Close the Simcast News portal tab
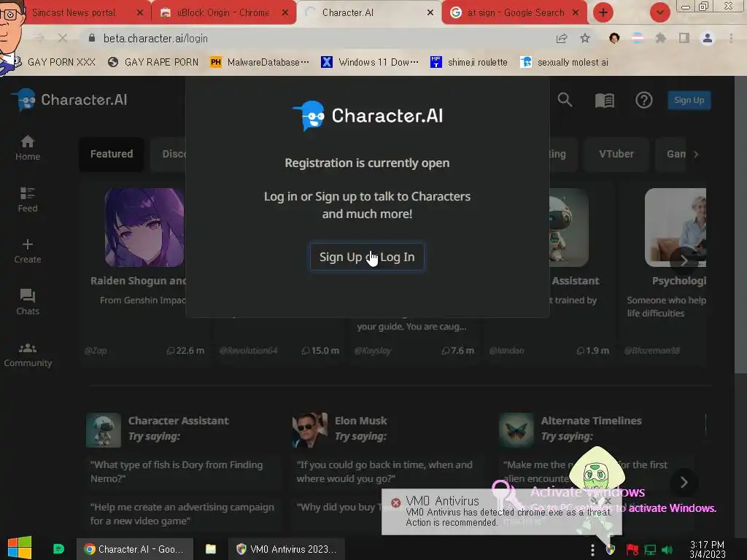747x560 pixels. pyautogui.click(x=139, y=13)
